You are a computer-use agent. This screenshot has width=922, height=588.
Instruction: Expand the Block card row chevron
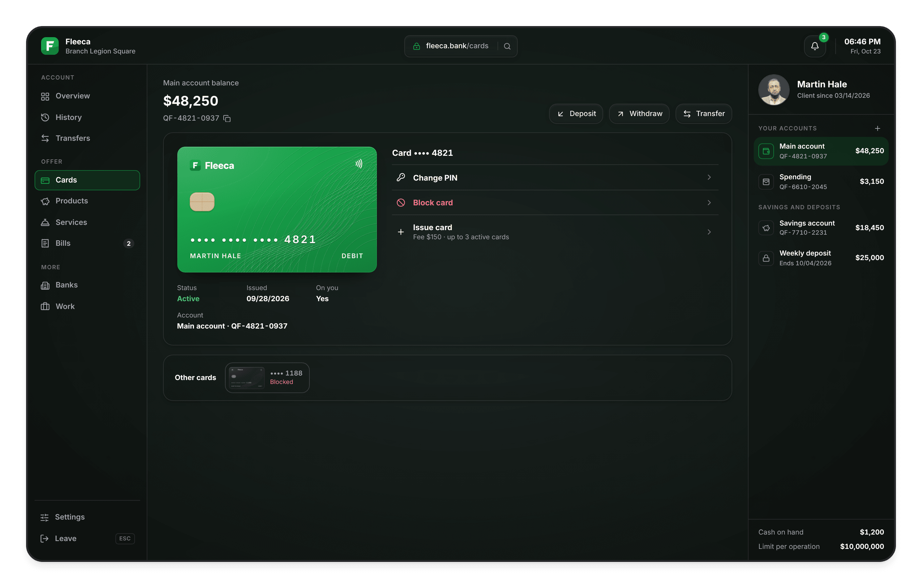click(709, 202)
